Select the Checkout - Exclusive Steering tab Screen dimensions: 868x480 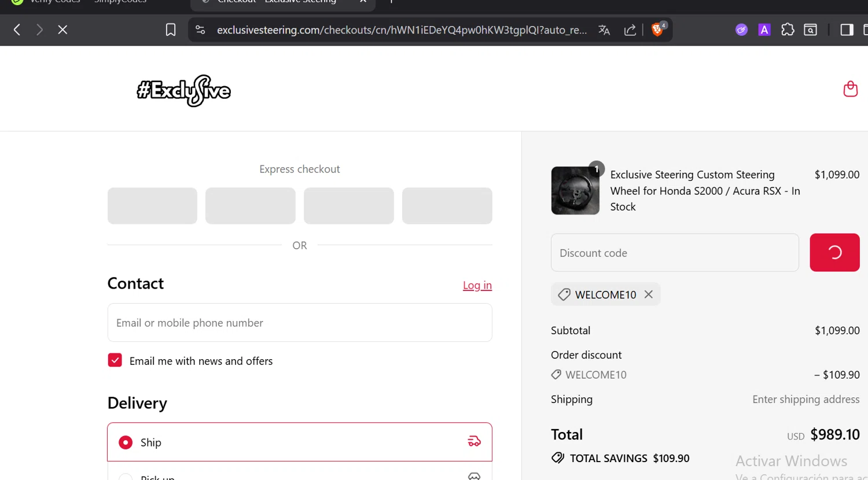tap(277, 2)
